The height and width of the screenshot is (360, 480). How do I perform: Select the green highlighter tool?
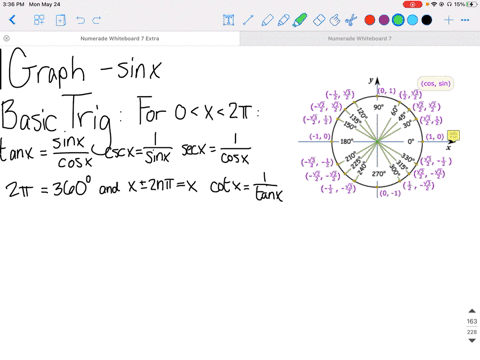[x=300, y=20]
